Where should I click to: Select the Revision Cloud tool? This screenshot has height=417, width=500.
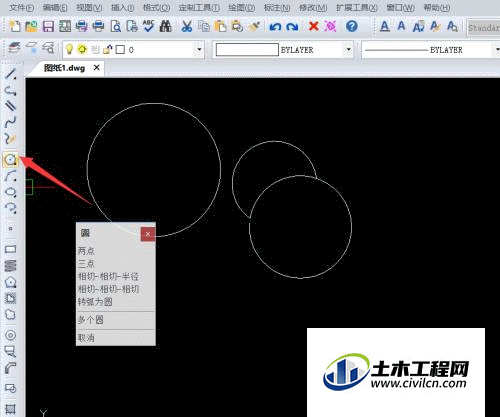pyautogui.click(x=11, y=315)
